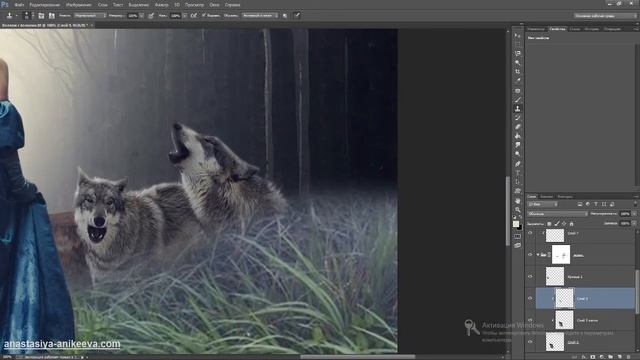This screenshot has height=360, width=640.
Task: Click the foreground color swatch
Action: click(x=516, y=224)
